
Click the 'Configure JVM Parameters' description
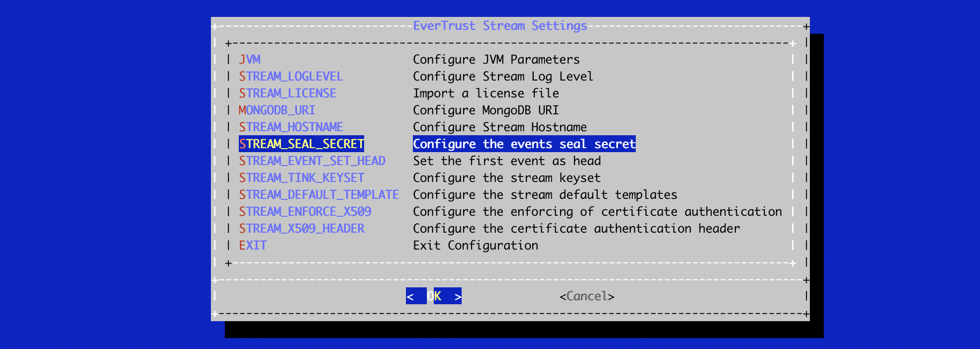[x=496, y=60]
